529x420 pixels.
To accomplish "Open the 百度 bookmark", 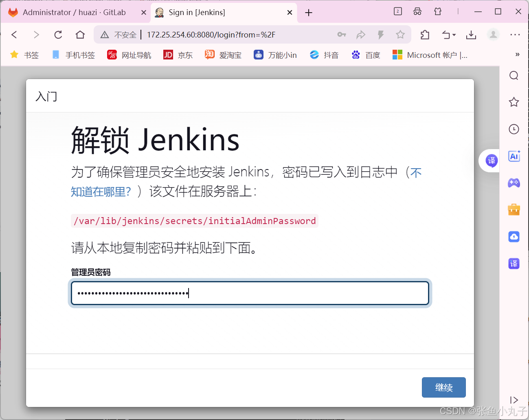I will (x=366, y=55).
